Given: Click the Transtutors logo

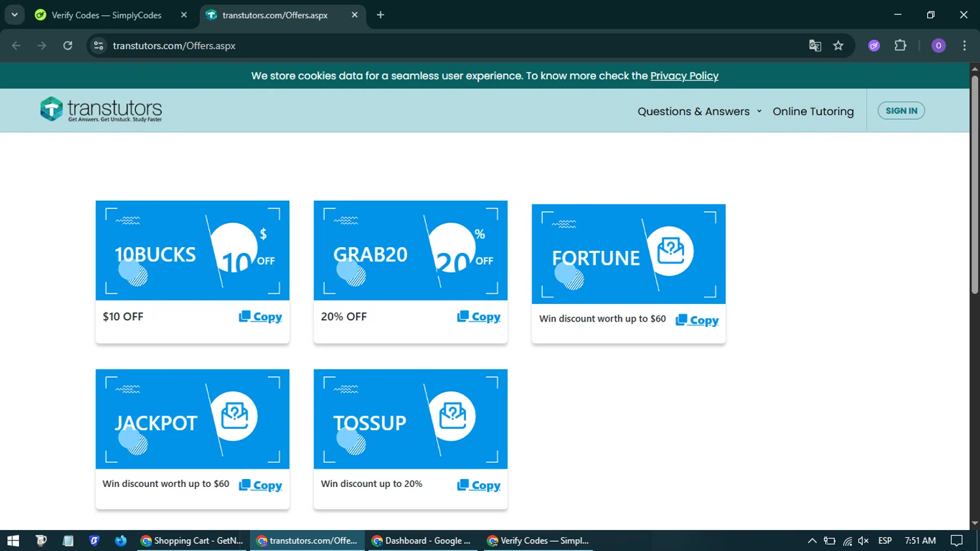Looking at the screenshot, I should pyautogui.click(x=101, y=110).
